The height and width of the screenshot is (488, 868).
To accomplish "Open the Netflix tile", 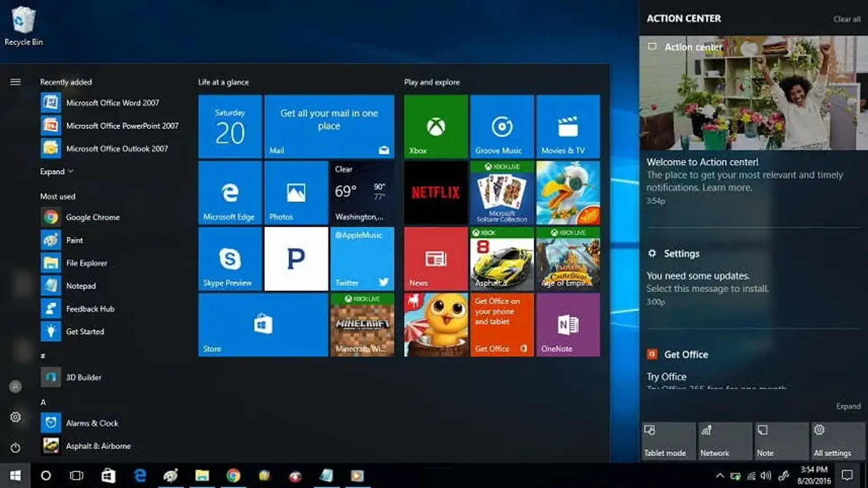I will click(436, 192).
